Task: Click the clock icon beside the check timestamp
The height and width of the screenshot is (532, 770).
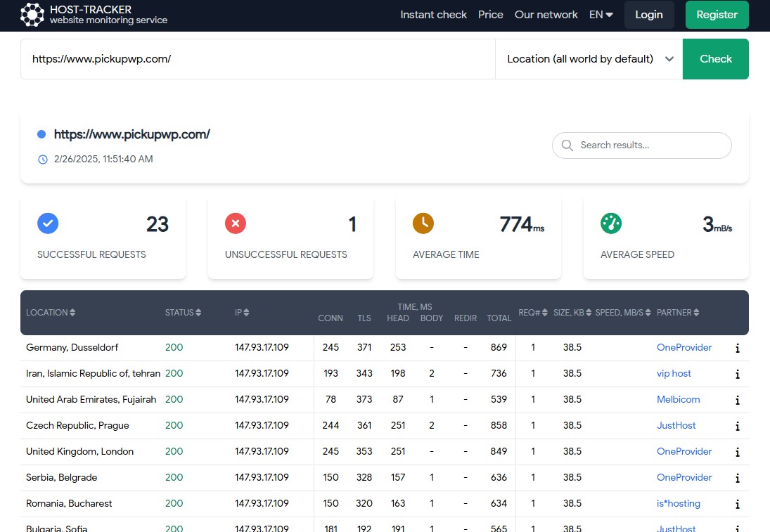Action: pyautogui.click(x=43, y=159)
